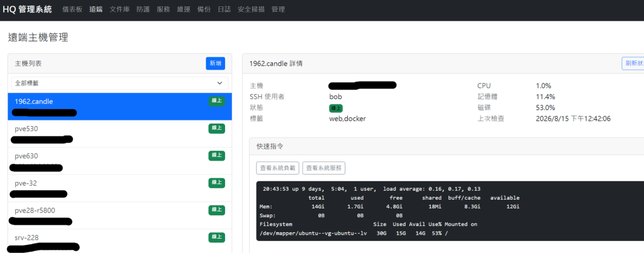Go to the 防護 navigation item
The height and width of the screenshot is (253, 644).
click(x=143, y=9)
